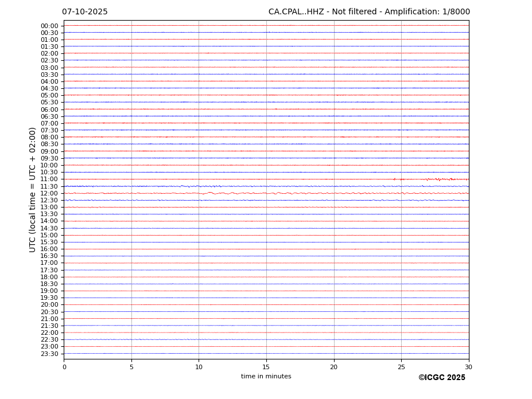Click the x-axis tick labeled 30
Image resolution: width=532 pixels, height=399 pixels.
468,367
